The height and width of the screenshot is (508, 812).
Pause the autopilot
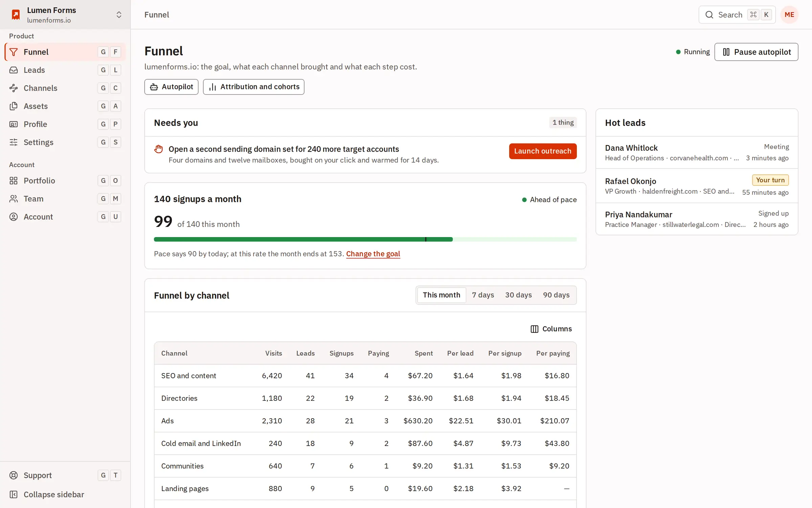tap(756, 52)
